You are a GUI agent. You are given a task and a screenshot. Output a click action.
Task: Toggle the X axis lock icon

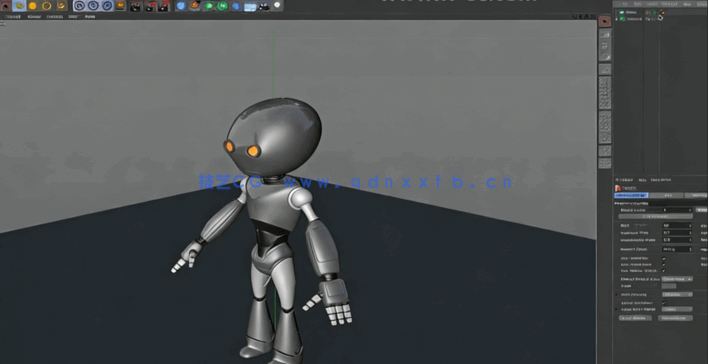79,5
